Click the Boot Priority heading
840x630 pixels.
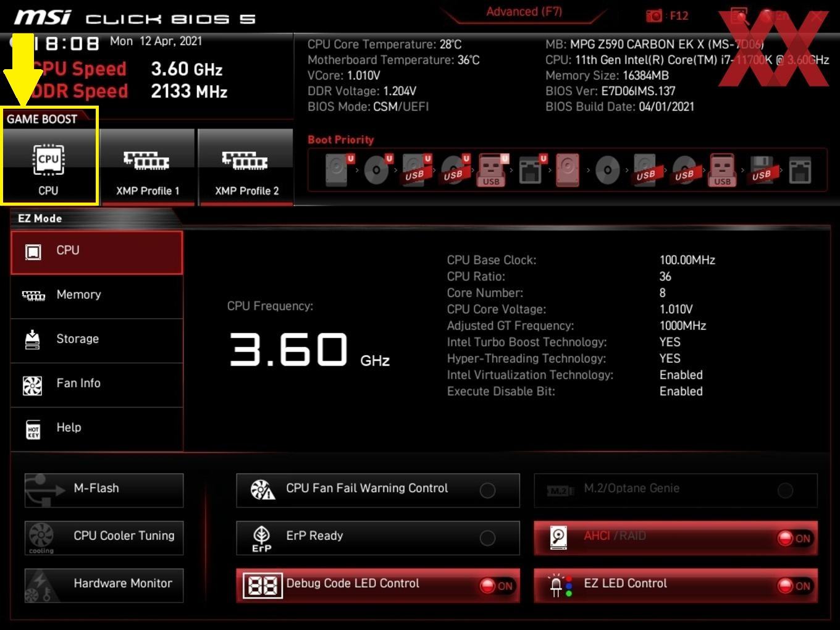pyautogui.click(x=340, y=140)
